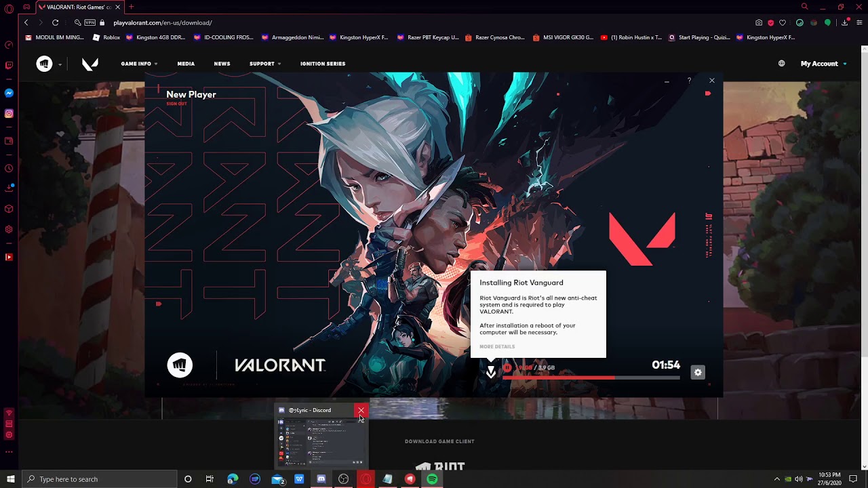Screen dimensions: 868x488
Task: Open Instagram in Opera sidebar
Action: click(x=9, y=113)
